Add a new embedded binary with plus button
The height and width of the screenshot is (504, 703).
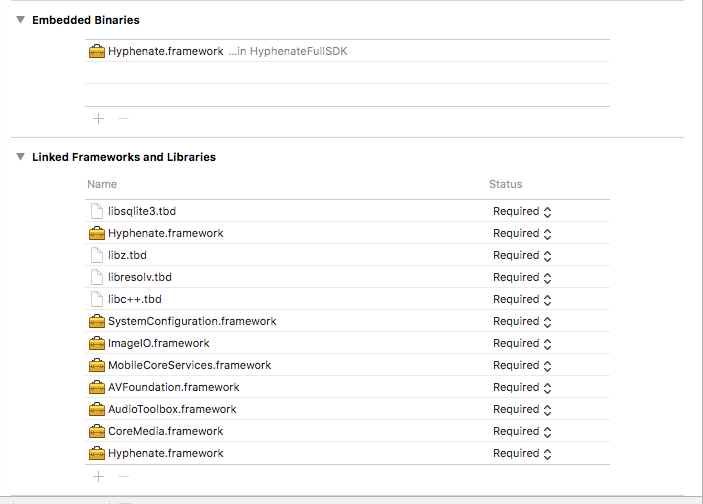coord(98,118)
